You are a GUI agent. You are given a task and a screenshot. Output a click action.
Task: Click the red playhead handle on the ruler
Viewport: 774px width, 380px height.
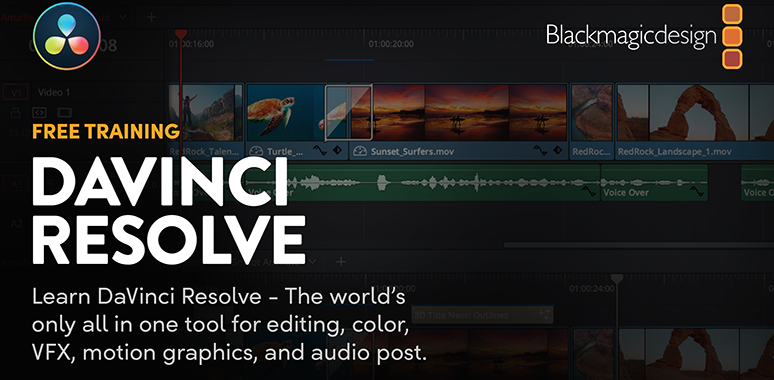click(181, 34)
